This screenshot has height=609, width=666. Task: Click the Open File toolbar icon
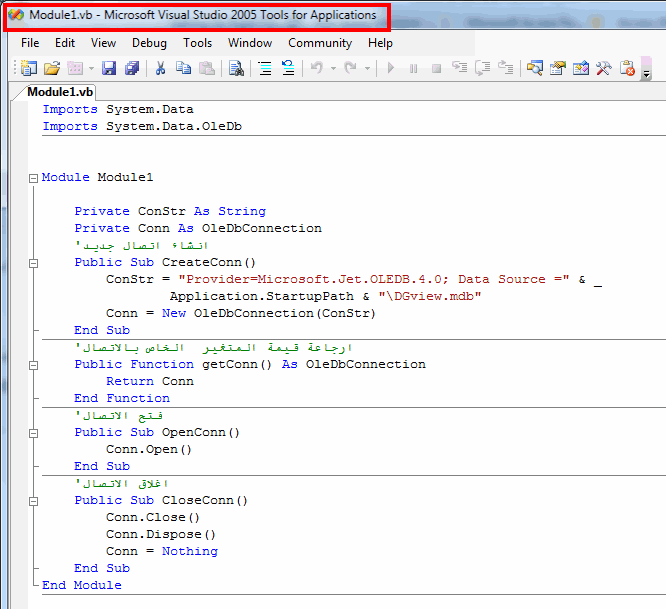52,68
